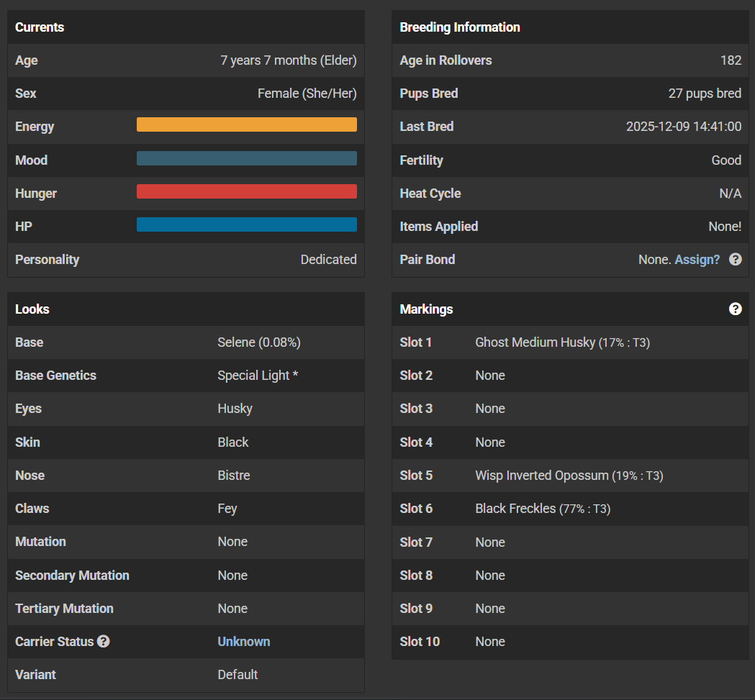Screen dimensions: 755x700
Task: Click the Markings help question icon
Action: [736, 309]
